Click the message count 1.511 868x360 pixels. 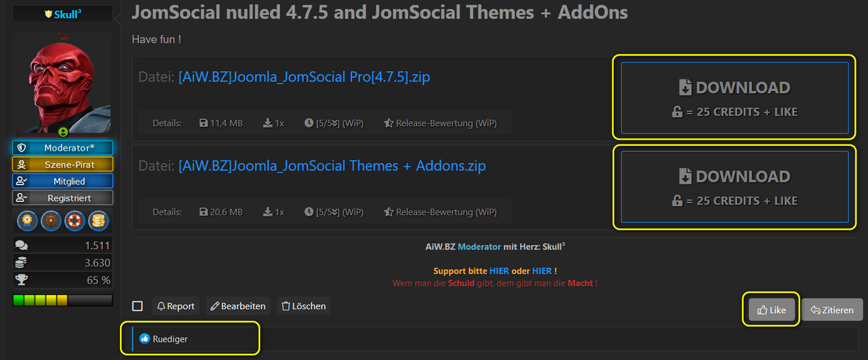[98, 245]
